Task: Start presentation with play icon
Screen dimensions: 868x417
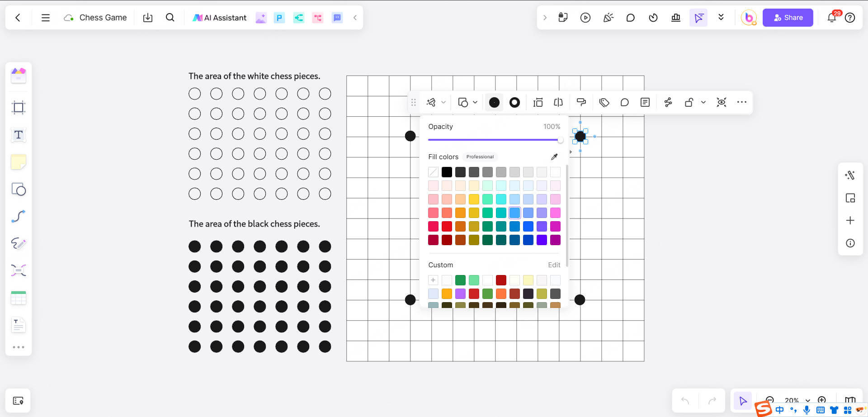Action: click(x=585, y=18)
